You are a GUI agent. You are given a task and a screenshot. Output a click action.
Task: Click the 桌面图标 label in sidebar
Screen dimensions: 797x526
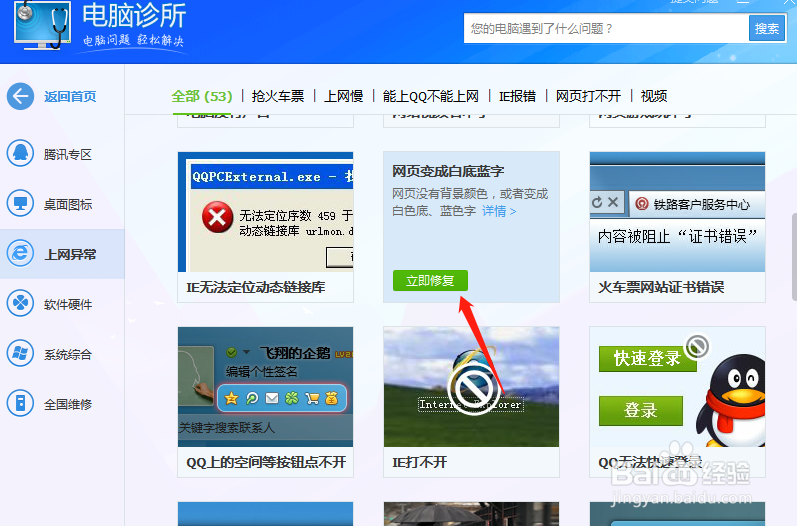coord(68,204)
